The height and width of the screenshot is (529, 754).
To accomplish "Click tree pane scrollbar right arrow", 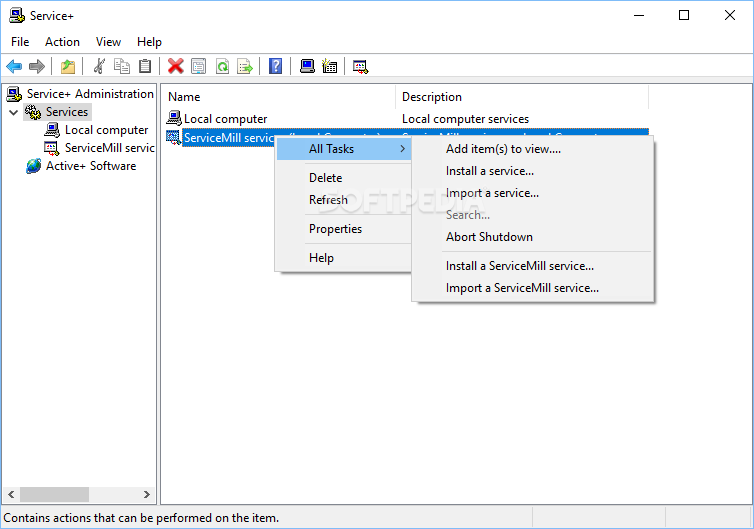I will click(147, 494).
